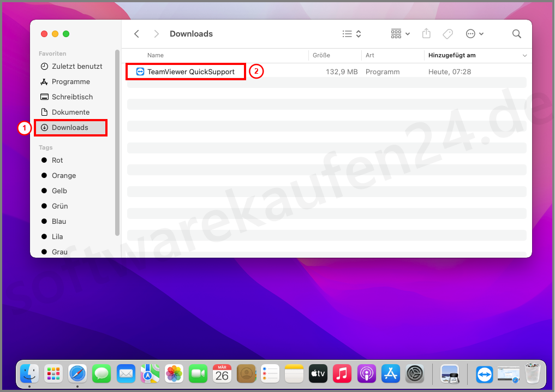Open FaceTime from the Dock
This screenshot has width=555, height=392.
198,373
